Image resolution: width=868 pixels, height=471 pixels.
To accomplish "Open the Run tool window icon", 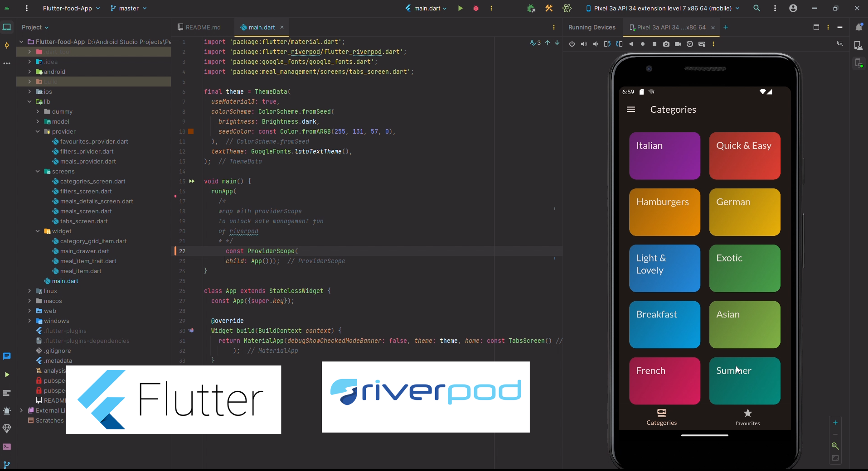I will [x=7, y=375].
